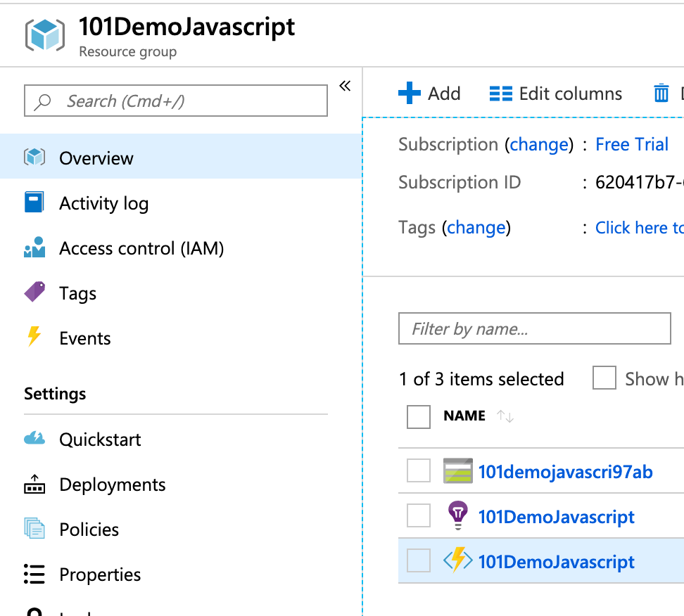
Task: Click the '1 of 3 items selected' text
Action: pos(481,379)
